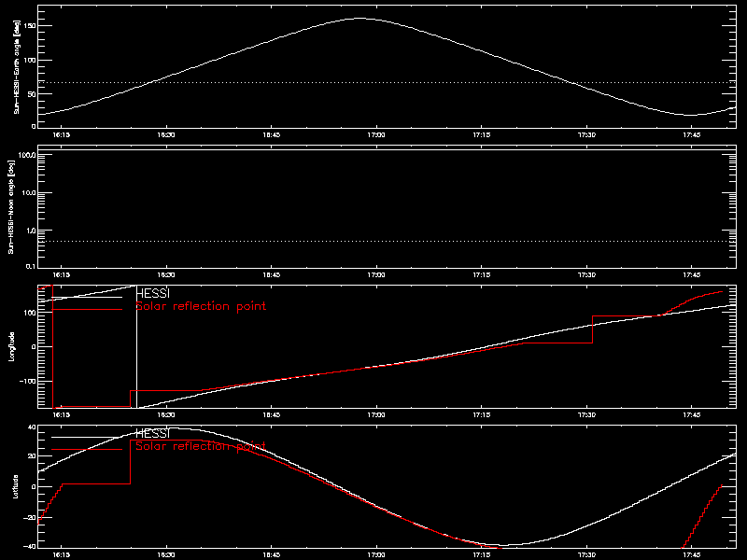Click the 40 tick on Latitude axis
The image size is (747, 560).
point(32,427)
